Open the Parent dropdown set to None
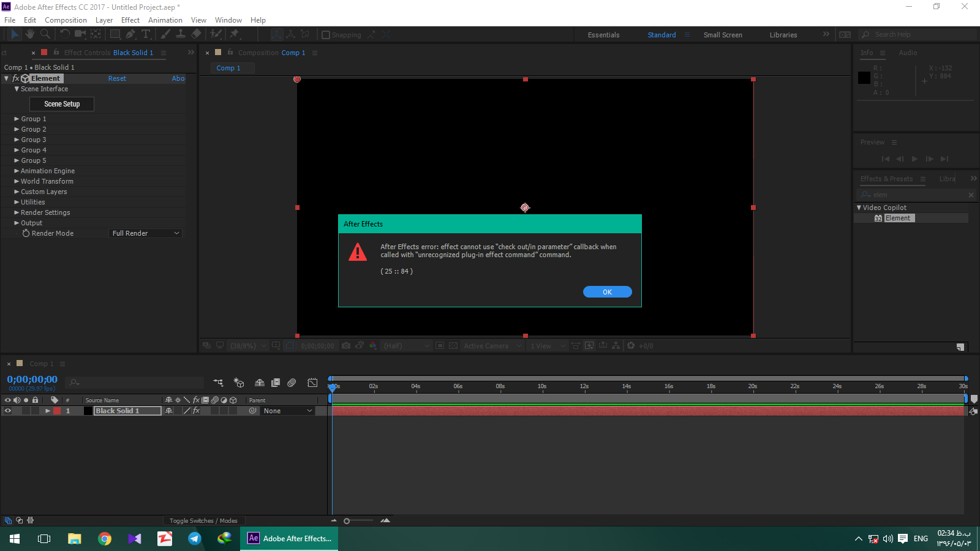Viewport: 980px width, 551px height. coord(288,411)
